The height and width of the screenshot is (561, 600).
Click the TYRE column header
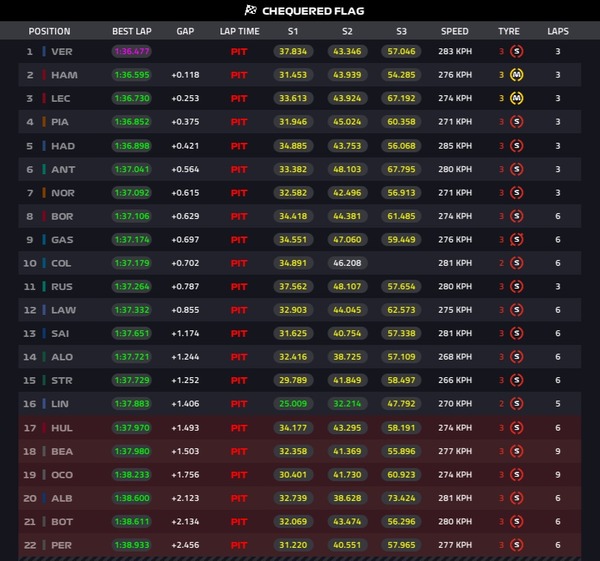[x=509, y=31]
